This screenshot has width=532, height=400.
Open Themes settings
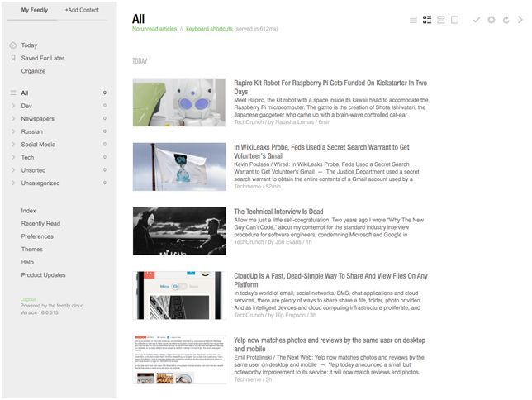[x=32, y=250]
